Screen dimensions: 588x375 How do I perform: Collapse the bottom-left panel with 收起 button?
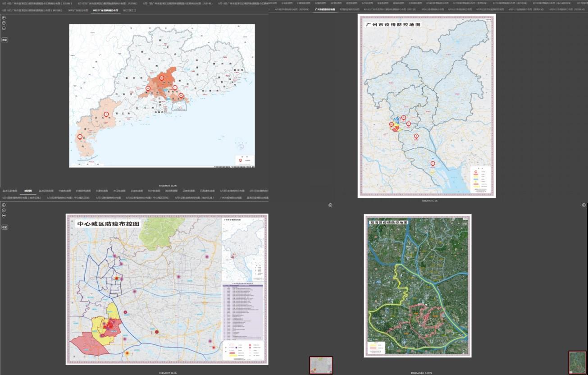(5, 227)
